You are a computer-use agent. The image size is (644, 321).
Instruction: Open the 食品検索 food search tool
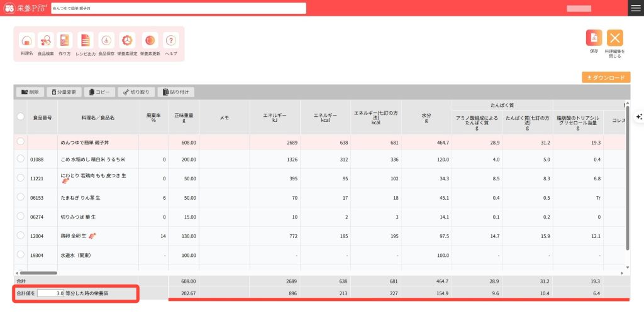46,41
